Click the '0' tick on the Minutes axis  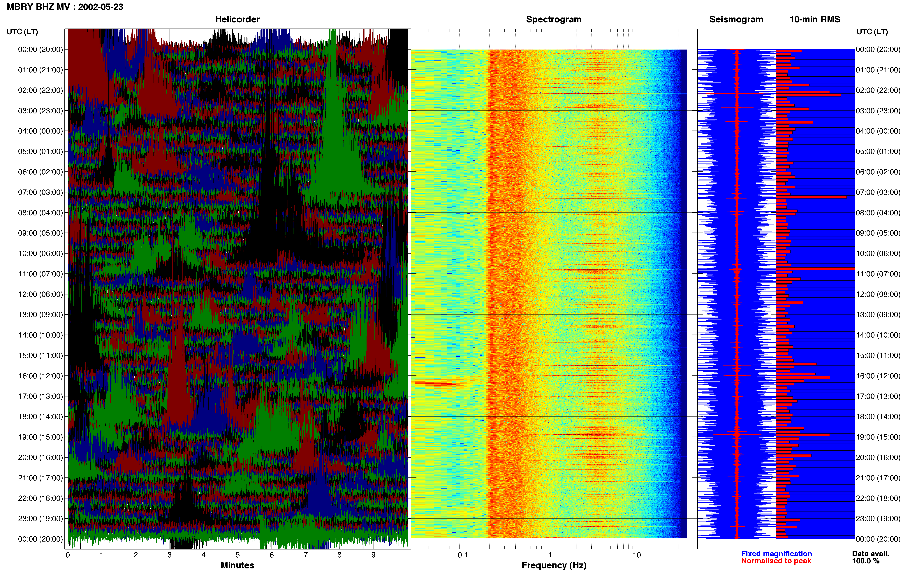pos(68,555)
